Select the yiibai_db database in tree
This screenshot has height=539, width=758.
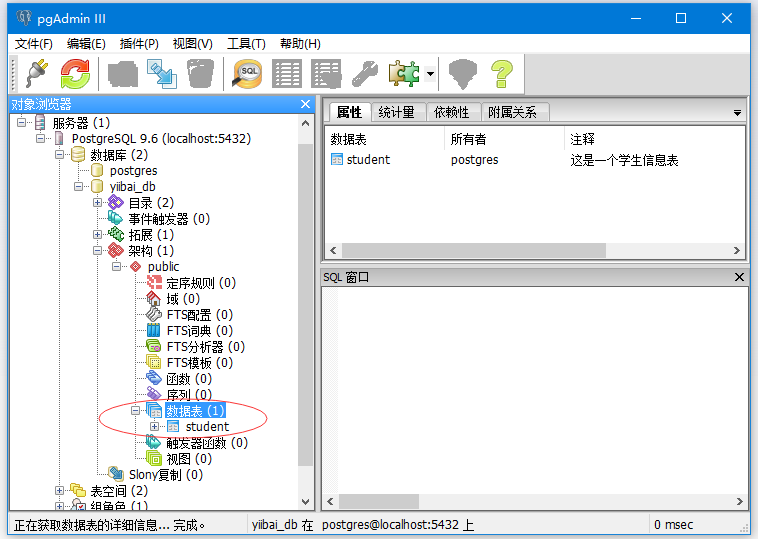[x=132, y=187]
